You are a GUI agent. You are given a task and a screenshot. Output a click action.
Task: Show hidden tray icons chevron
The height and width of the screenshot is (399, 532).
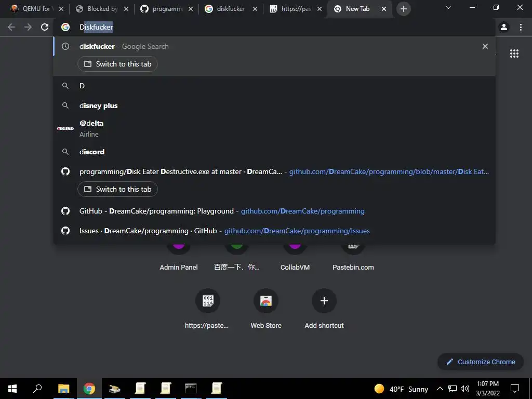click(x=440, y=389)
